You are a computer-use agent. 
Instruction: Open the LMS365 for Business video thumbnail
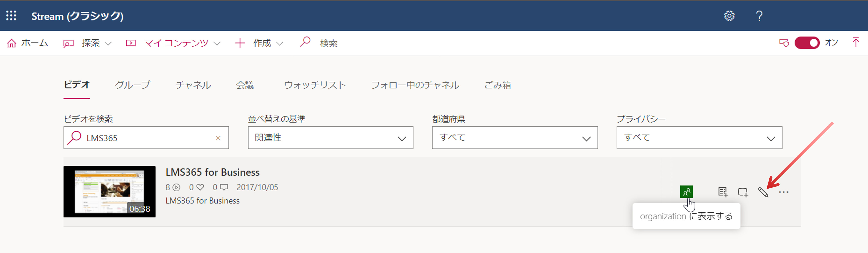click(109, 191)
